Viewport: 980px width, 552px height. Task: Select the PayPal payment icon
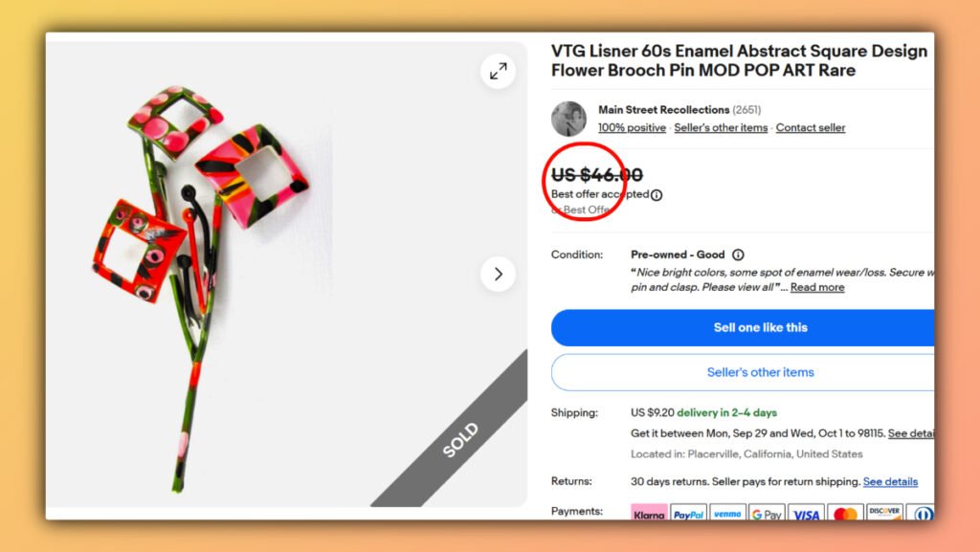click(x=688, y=513)
